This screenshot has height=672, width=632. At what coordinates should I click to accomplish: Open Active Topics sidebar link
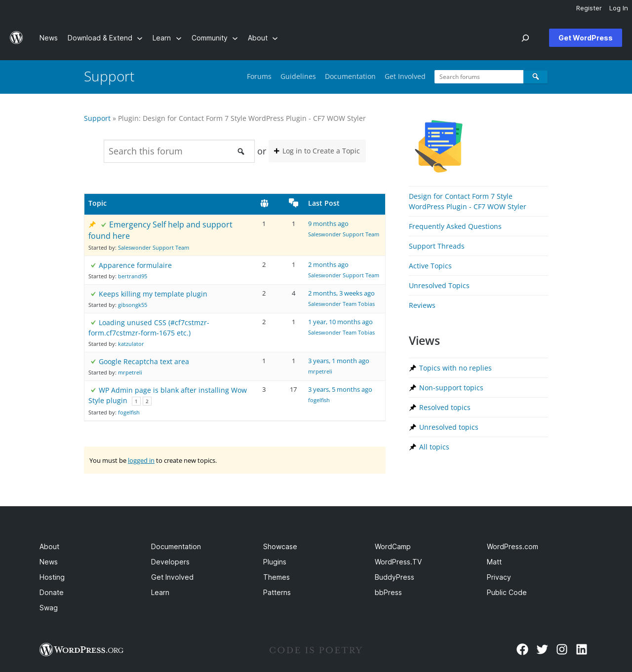[430, 266]
